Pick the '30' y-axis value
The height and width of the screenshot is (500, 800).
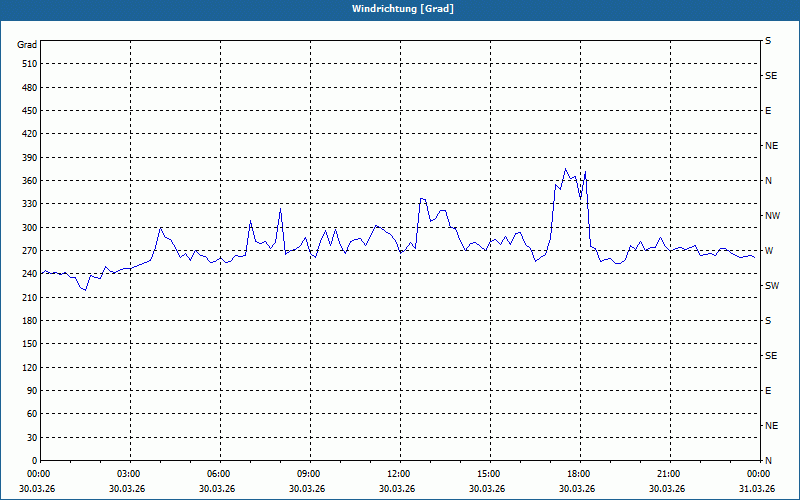click(x=32, y=437)
